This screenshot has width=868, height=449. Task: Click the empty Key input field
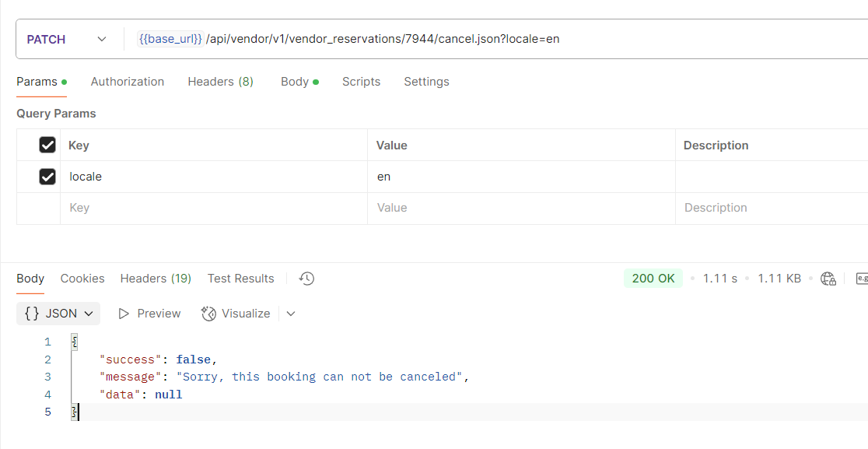click(213, 208)
